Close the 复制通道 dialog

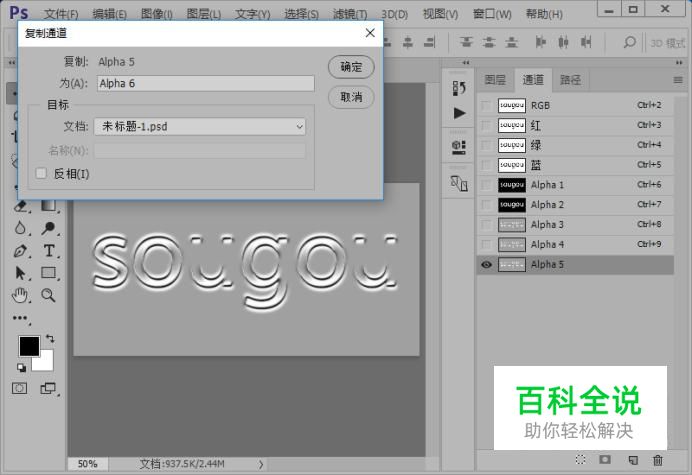(x=370, y=33)
